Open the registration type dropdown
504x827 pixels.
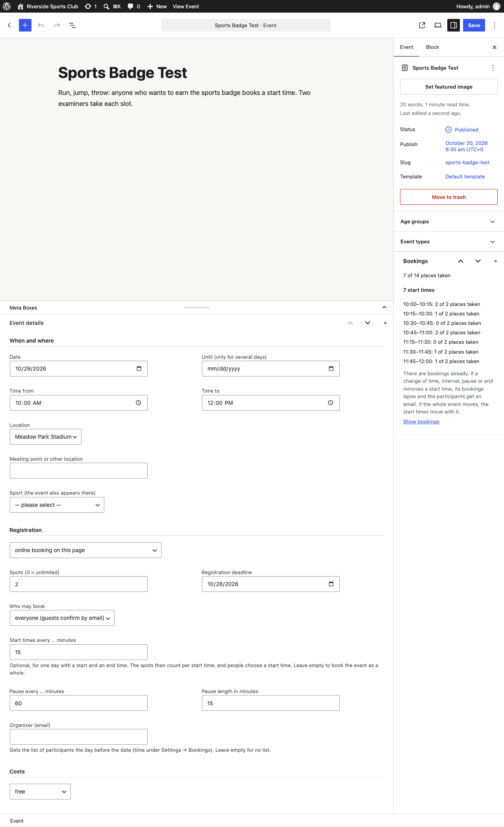(x=85, y=550)
